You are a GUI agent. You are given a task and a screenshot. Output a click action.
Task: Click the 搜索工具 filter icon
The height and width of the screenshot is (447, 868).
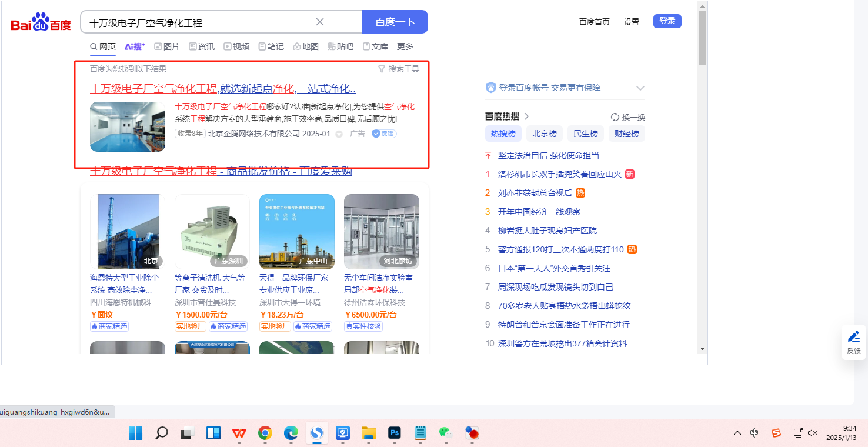click(382, 69)
